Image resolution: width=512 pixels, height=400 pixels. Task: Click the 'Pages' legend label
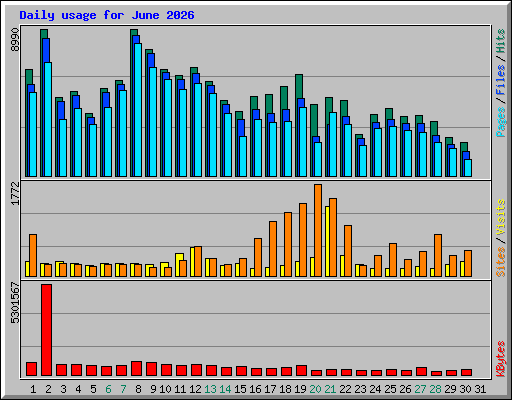[501, 122]
